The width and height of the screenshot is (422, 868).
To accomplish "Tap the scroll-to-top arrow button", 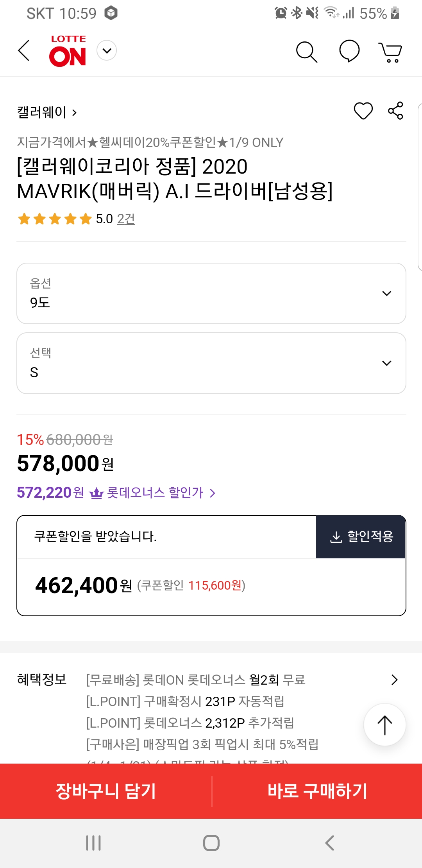I will coord(384,725).
